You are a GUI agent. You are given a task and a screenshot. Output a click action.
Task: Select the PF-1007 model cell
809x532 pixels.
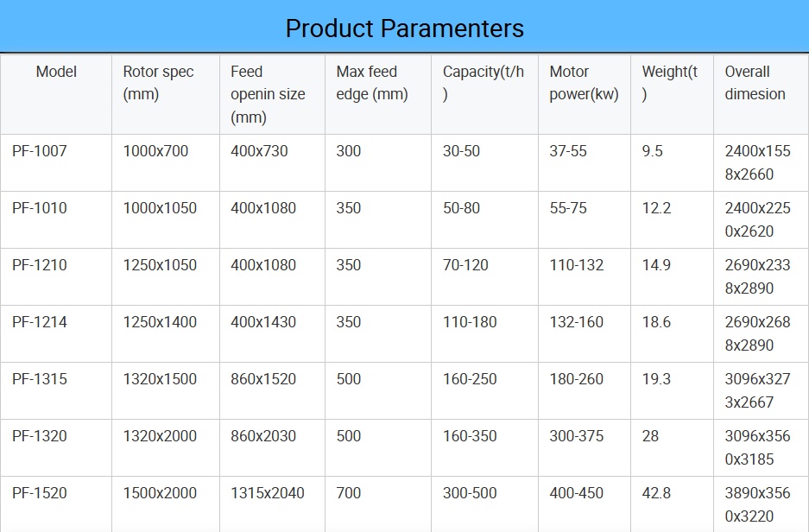[40, 151]
